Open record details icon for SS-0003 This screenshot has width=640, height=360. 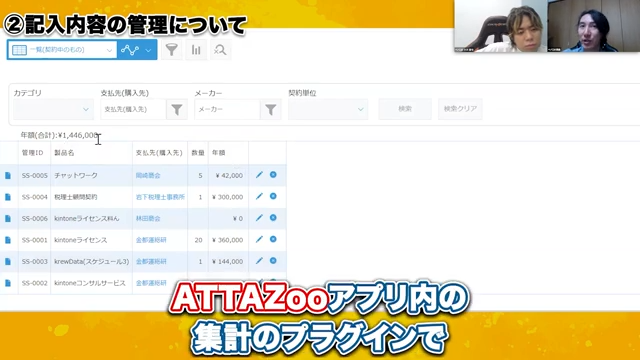point(8,262)
